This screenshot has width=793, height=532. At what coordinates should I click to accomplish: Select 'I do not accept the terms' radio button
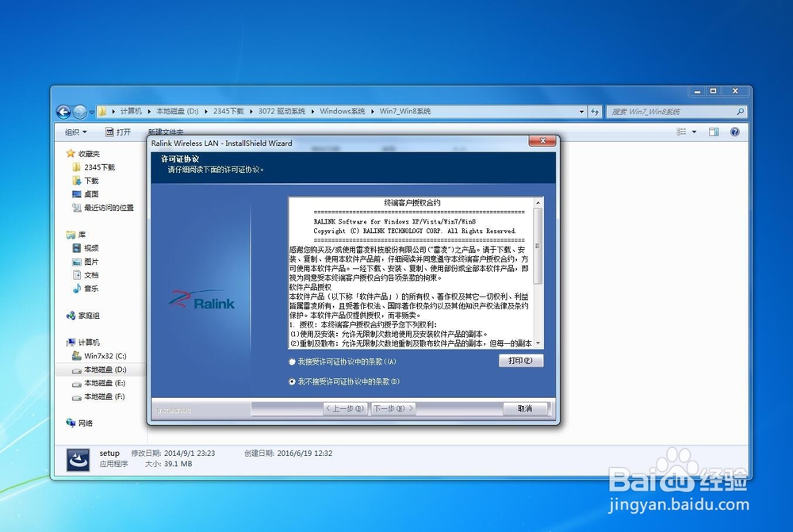click(292, 381)
